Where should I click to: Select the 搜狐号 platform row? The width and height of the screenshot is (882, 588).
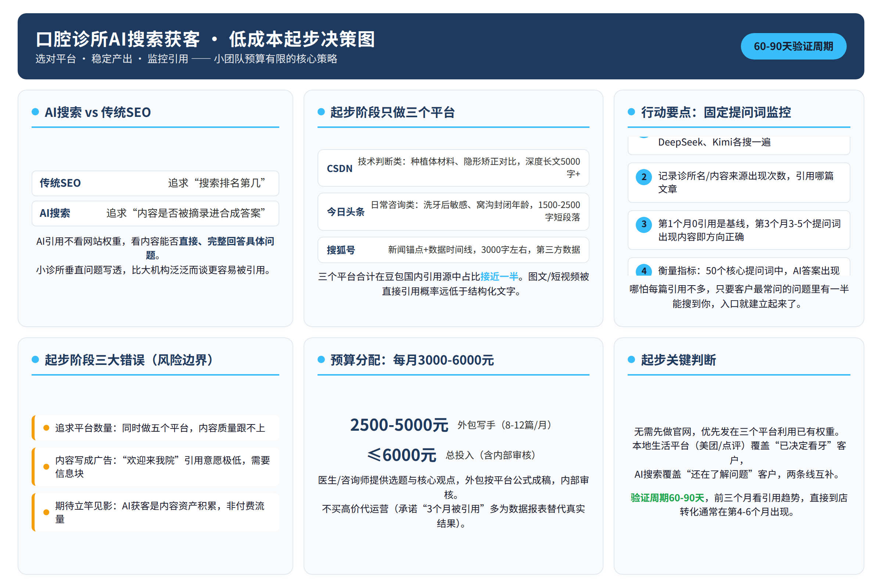point(453,250)
